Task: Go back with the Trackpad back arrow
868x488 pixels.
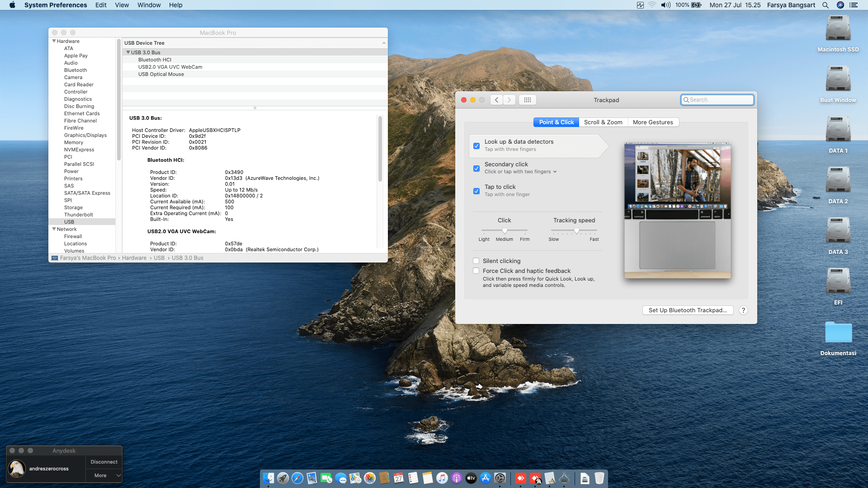Action: coord(496,100)
